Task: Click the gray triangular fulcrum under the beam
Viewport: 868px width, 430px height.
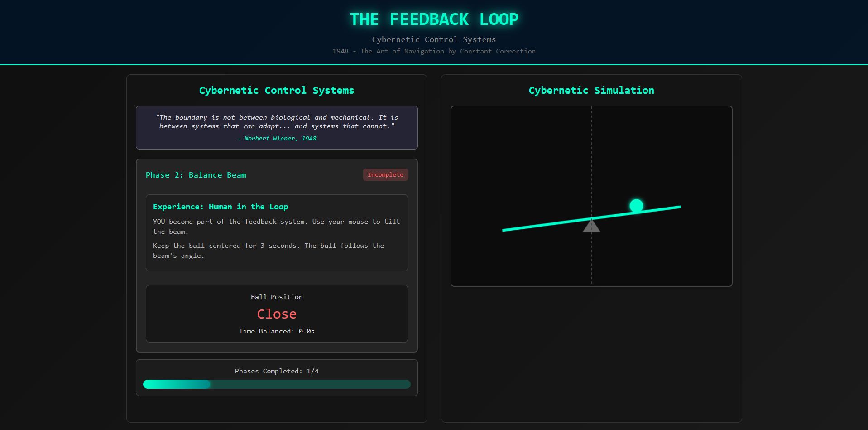Action: [x=591, y=226]
